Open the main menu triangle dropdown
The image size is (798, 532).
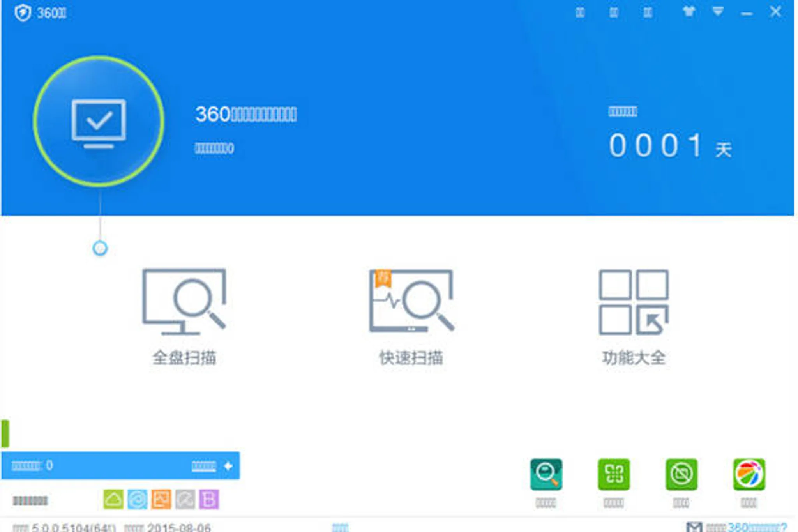tap(718, 11)
